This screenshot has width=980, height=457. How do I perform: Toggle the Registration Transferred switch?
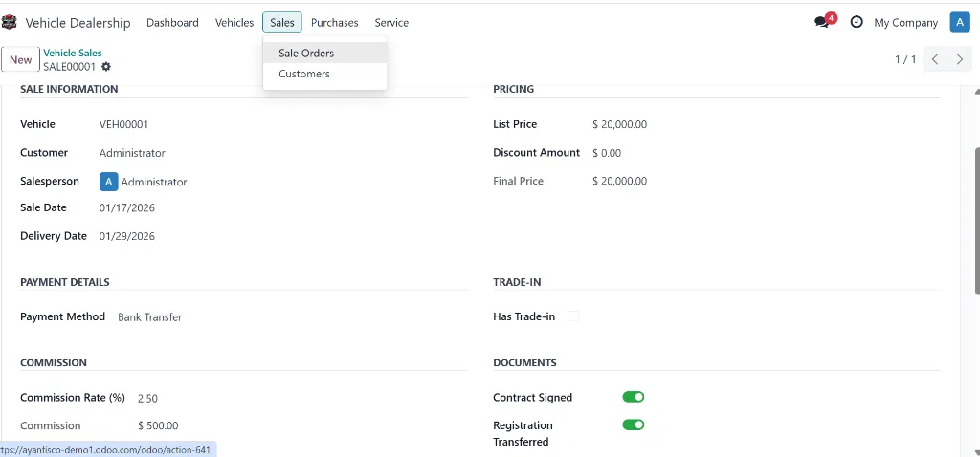pos(634,425)
